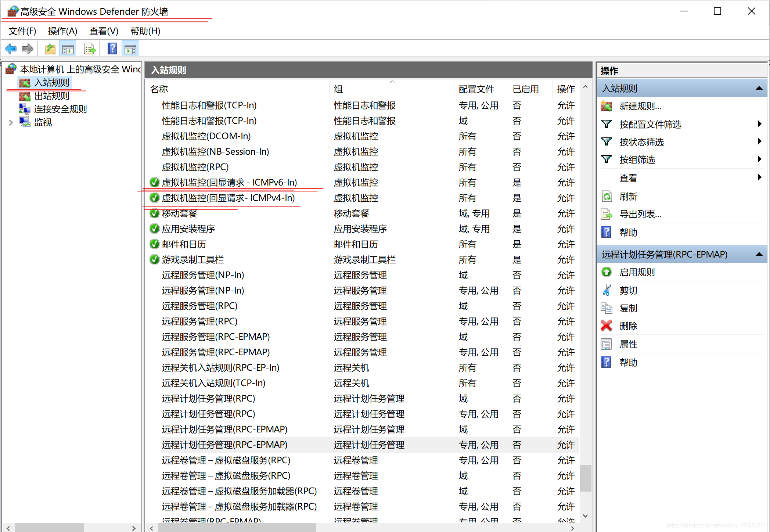Open the 查看(V) menu
The image size is (770, 532).
pyautogui.click(x=104, y=31)
